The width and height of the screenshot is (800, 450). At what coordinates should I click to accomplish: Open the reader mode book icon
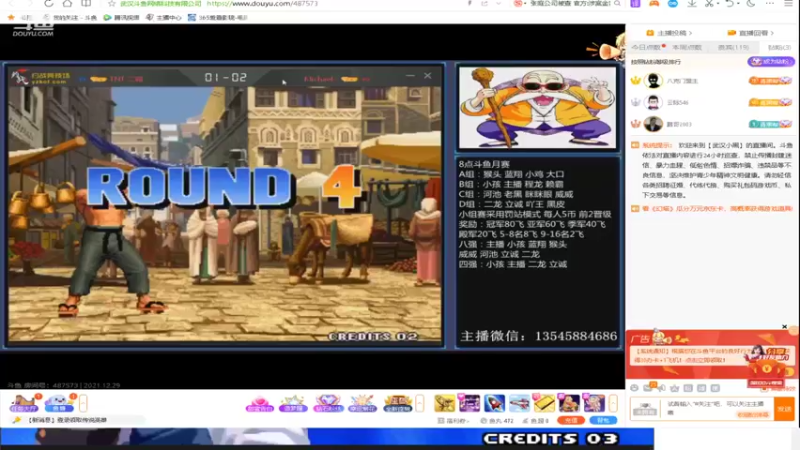[86, 3]
